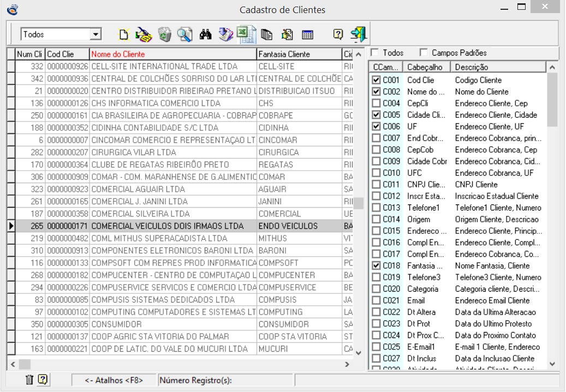This screenshot has width=566, height=392.
Task: Click the toolbar help question mark icon
Action: (338, 34)
